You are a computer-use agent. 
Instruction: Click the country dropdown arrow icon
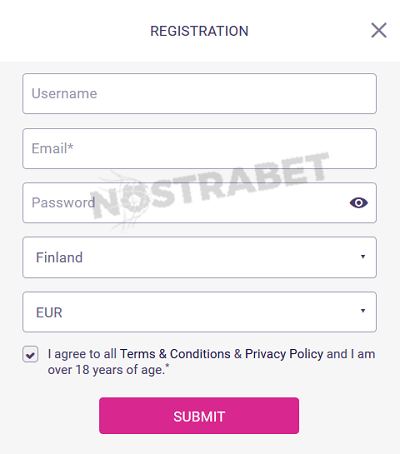tap(363, 256)
